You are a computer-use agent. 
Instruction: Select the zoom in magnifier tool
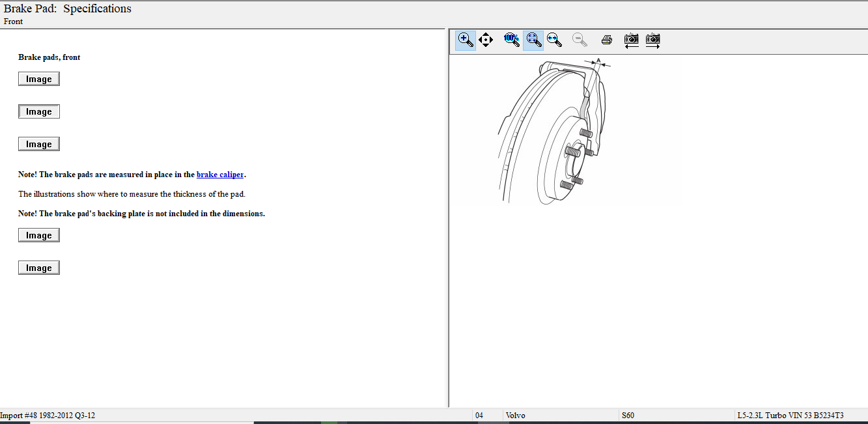pos(466,40)
